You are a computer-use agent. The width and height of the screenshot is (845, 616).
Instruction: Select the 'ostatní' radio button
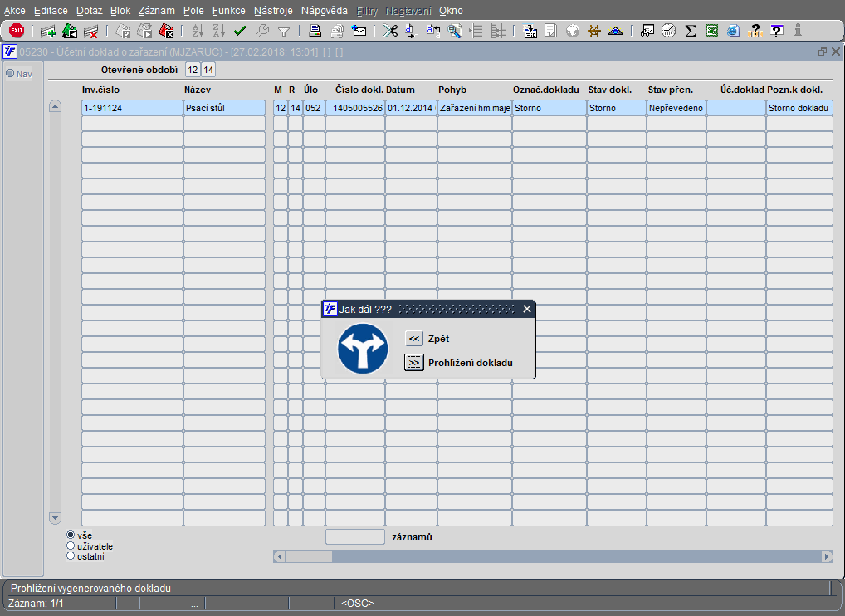71,555
